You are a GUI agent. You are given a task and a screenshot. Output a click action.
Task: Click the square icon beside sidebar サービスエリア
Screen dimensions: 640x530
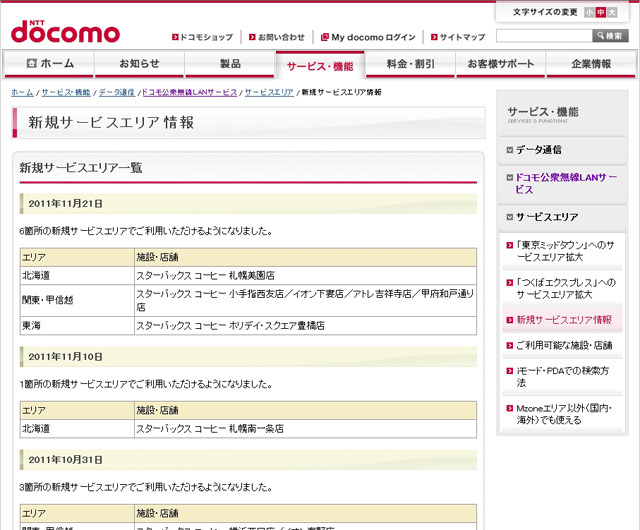click(509, 217)
